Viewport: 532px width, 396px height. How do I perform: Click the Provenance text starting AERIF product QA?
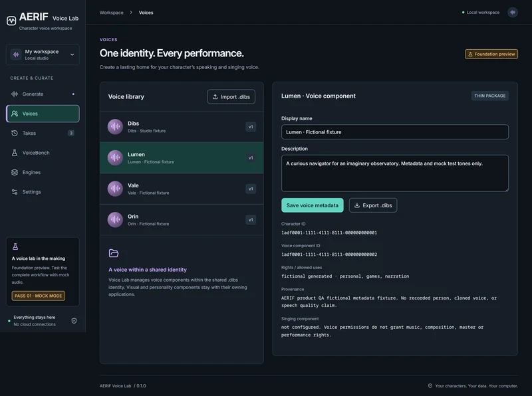(389, 302)
